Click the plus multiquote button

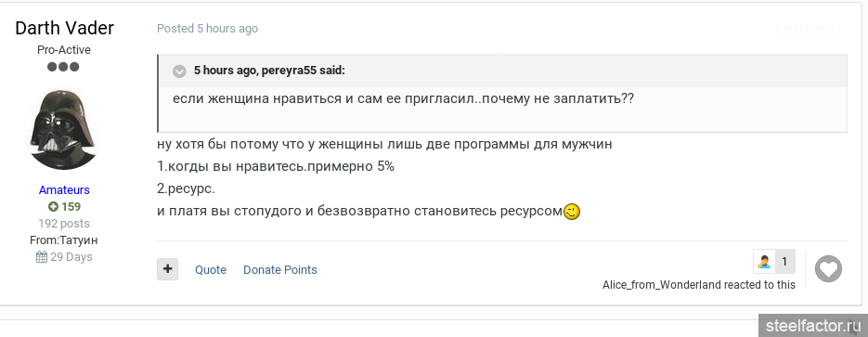click(168, 269)
